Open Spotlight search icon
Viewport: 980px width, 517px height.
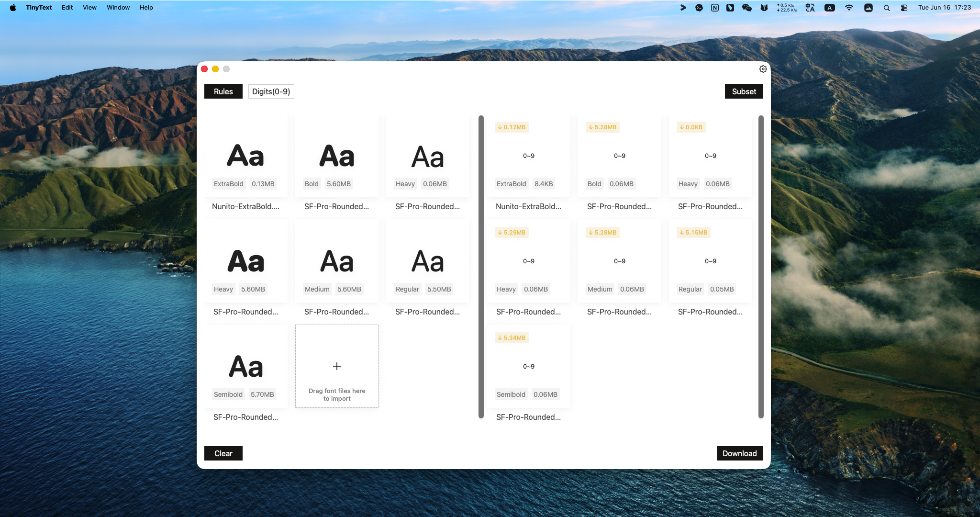pos(887,8)
